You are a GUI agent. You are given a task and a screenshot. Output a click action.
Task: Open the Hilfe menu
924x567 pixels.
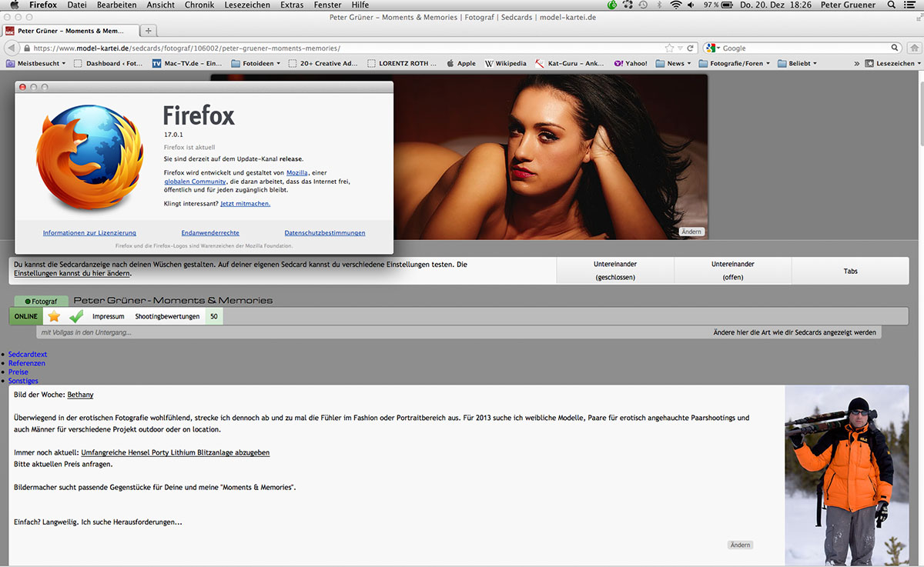360,5
